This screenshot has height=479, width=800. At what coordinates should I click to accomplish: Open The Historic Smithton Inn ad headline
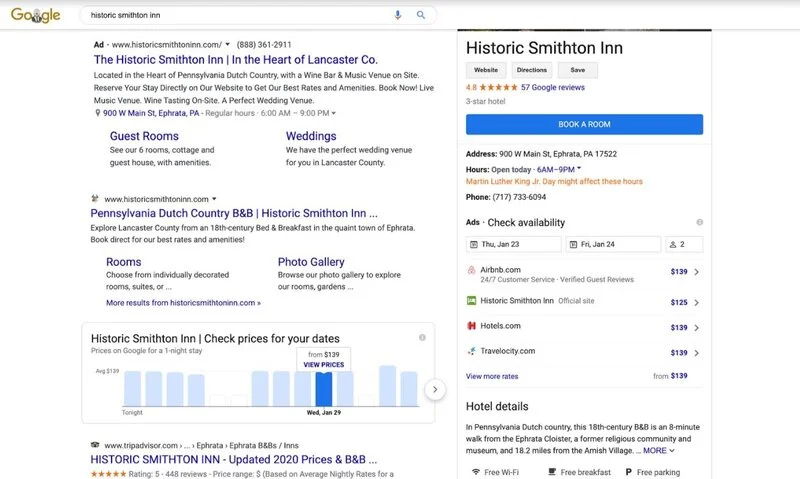click(x=236, y=60)
